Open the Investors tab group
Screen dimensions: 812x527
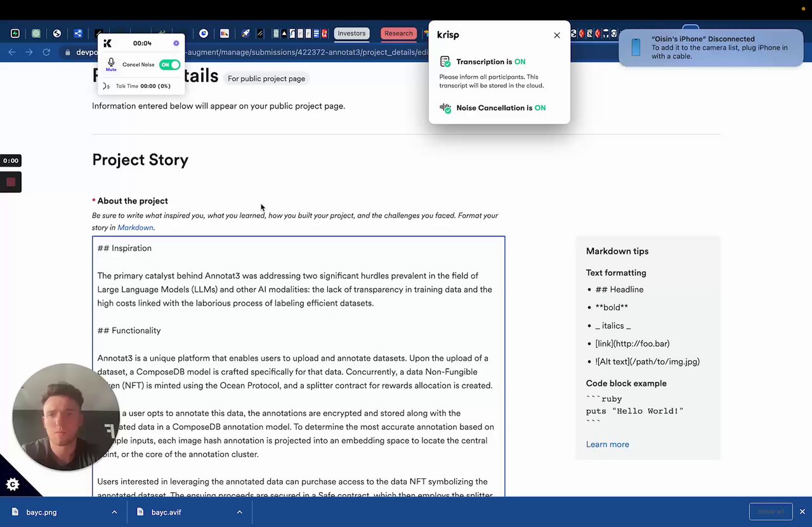click(351, 34)
